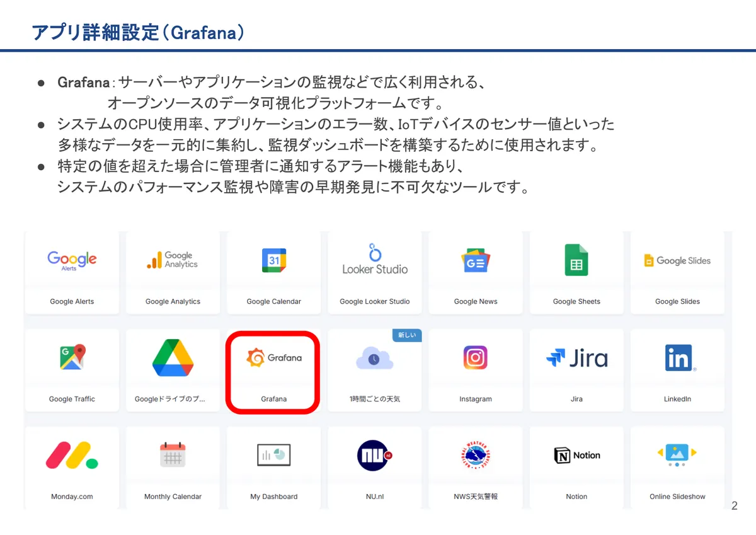Select the NU.nl round logo icon
The height and width of the screenshot is (535, 756).
(375, 455)
